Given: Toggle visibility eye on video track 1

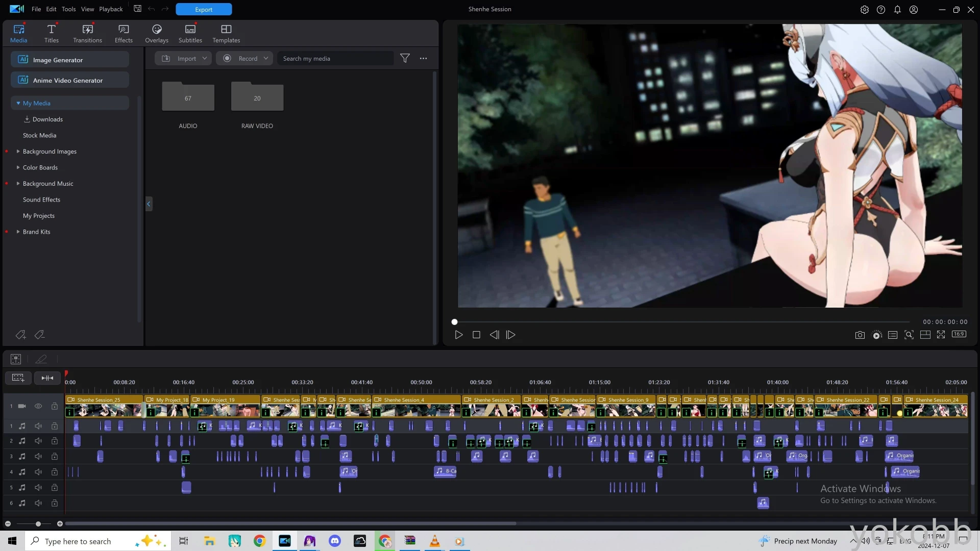Looking at the screenshot, I should coord(38,406).
